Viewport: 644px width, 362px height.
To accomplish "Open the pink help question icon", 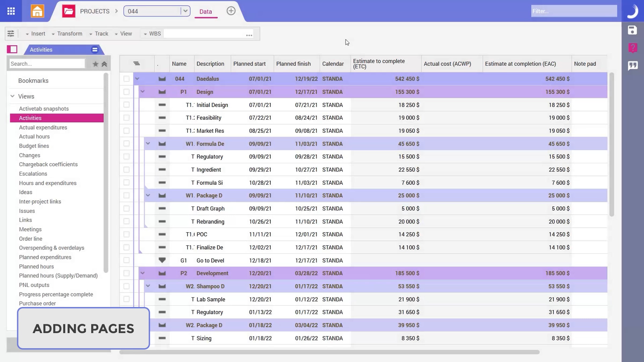I will click(x=632, y=48).
